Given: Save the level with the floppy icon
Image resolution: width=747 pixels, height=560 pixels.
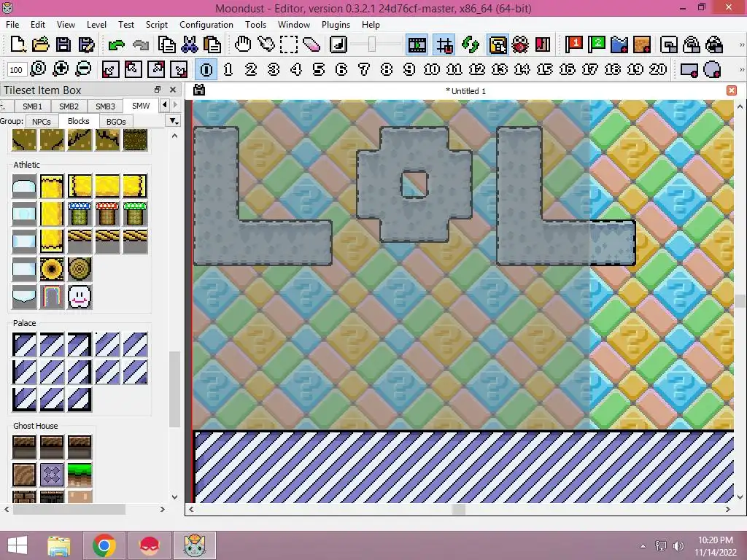Looking at the screenshot, I should tap(63, 44).
